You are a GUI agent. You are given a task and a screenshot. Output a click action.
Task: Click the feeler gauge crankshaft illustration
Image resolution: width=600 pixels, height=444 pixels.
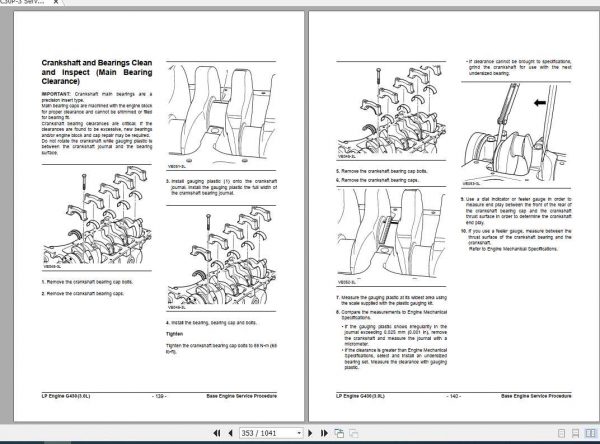click(x=516, y=135)
